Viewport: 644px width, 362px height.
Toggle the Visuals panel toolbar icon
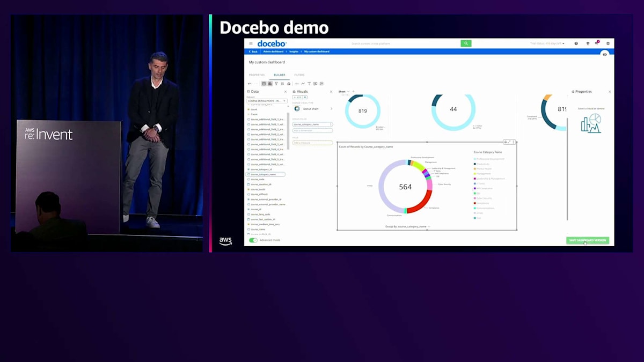coord(270,84)
